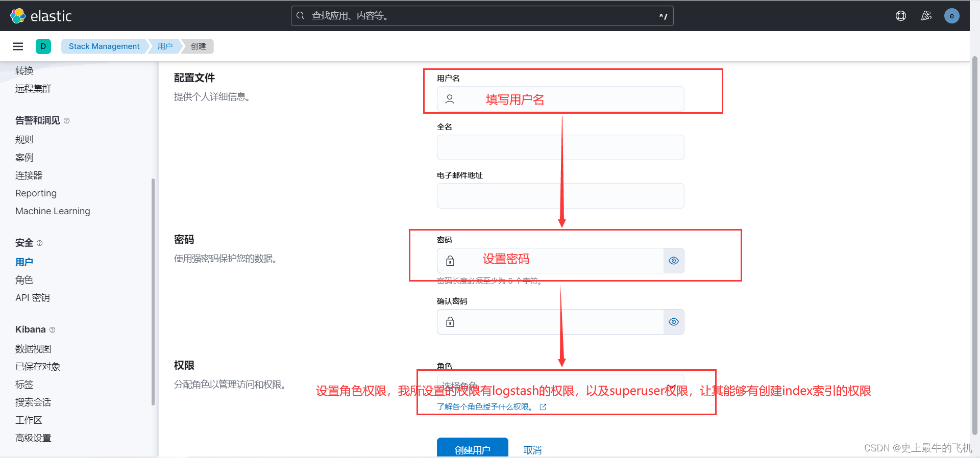Viewport: 980px width, 458px height.
Task: Open 搜索会话 in sidebar
Action: 33,402
